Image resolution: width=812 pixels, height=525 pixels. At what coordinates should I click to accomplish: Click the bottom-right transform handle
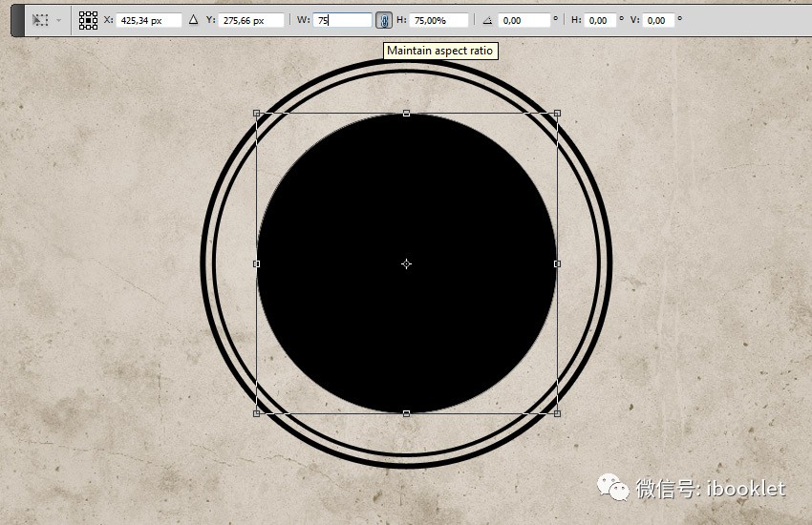coord(557,413)
